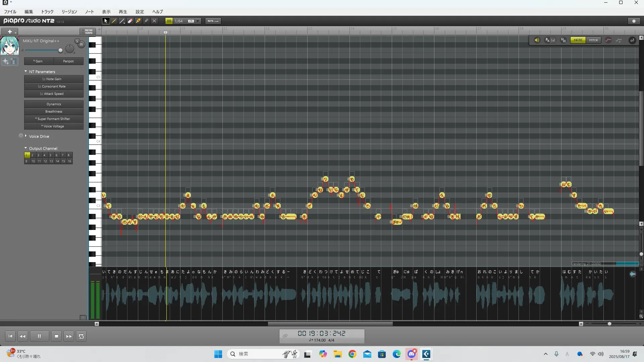Toggle solo on MIKU NT track
This screenshot has height=362, width=644.
pos(77,41)
